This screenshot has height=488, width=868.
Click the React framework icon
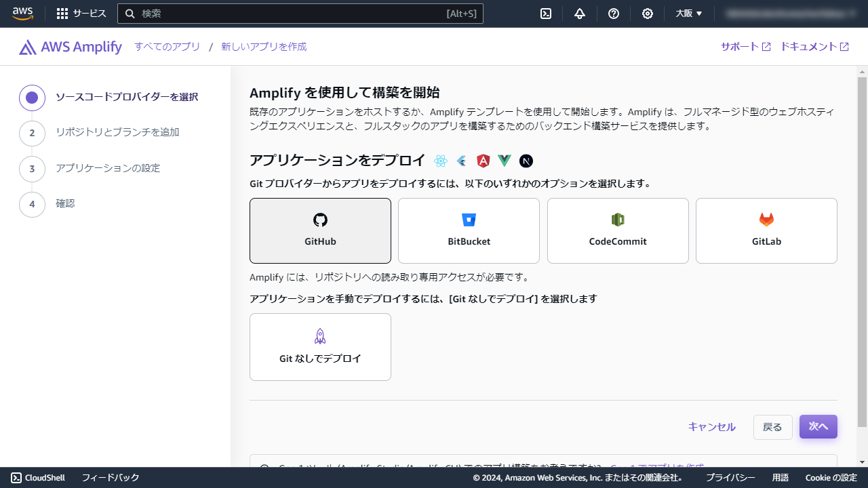coord(441,161)
